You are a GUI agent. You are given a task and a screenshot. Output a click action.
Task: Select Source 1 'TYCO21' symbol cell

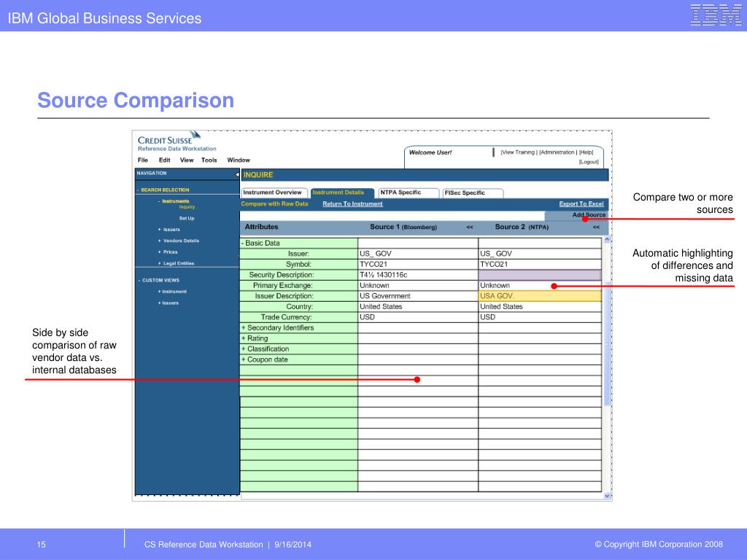(418, 264)
